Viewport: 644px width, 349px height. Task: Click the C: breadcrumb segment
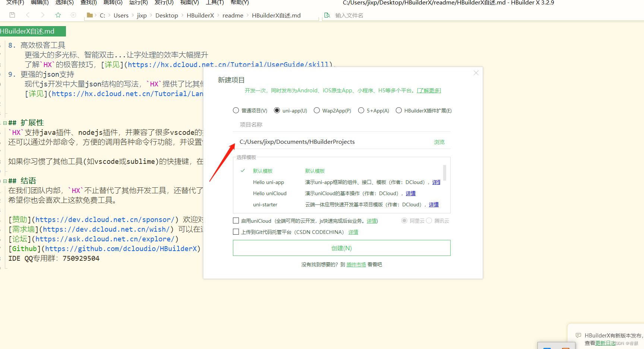102,15
